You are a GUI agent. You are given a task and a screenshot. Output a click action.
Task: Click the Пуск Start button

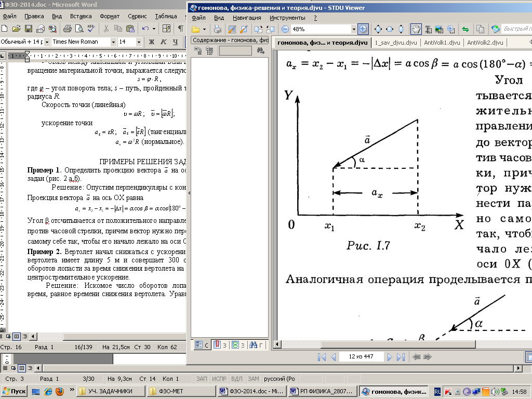click(x=14, y=392)
